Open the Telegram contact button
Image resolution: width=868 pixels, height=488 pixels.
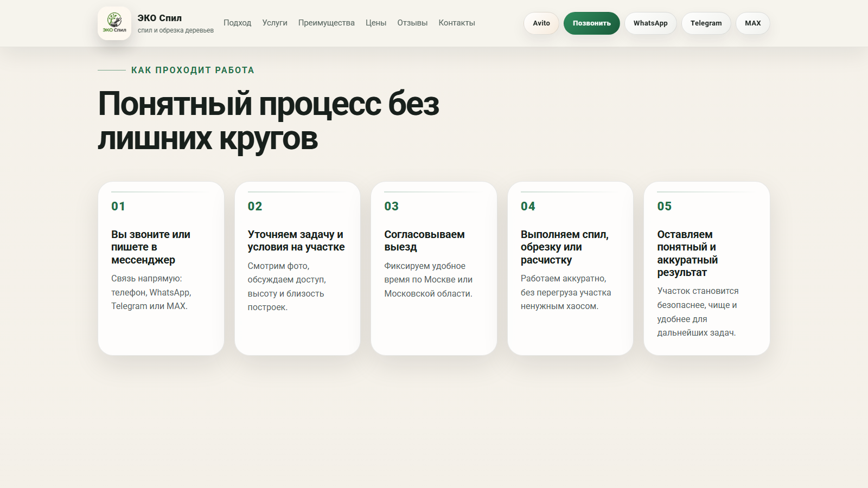point(706,23)
